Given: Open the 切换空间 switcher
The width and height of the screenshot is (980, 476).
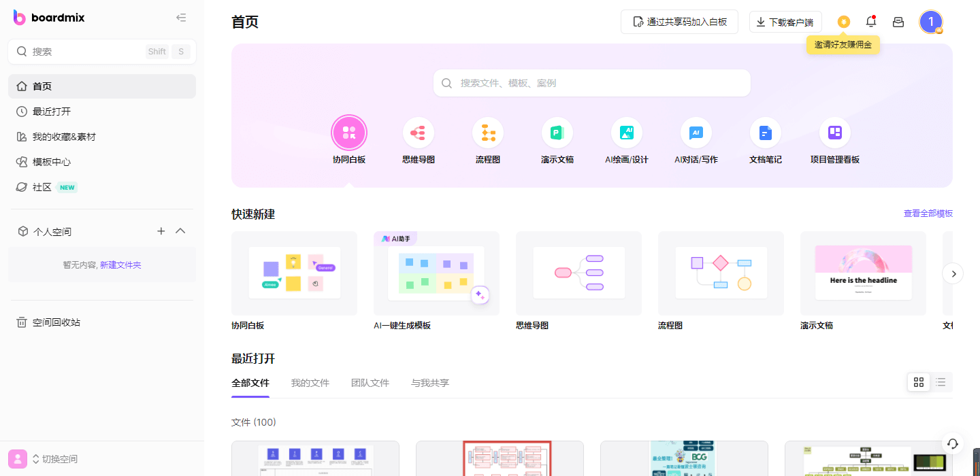Looking at the screenshot, I should tap(55, 459).
